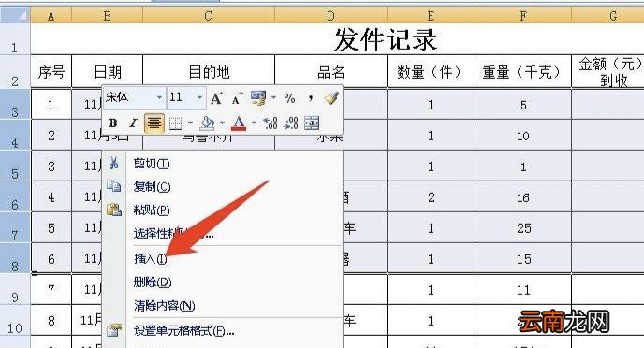The height and width of the screenshot is (348, 644).
Task: Apply accounting number format icon
Action: [x=258, y=98]
